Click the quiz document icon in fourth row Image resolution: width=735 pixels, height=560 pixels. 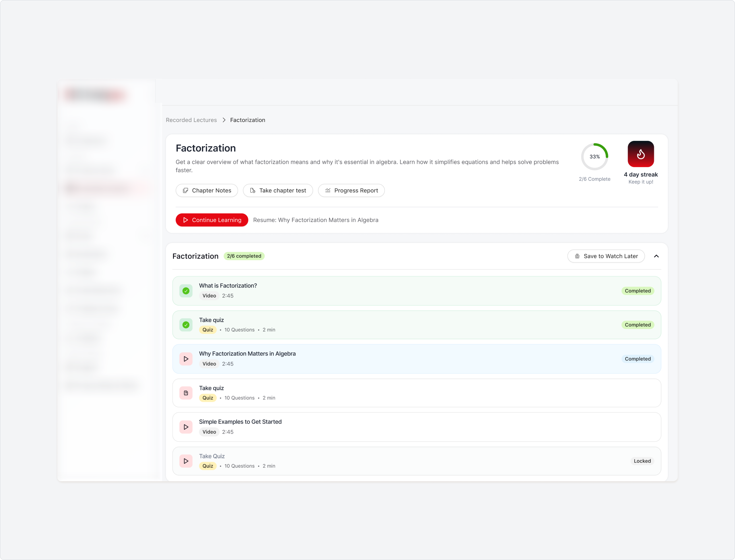point(186,393)
